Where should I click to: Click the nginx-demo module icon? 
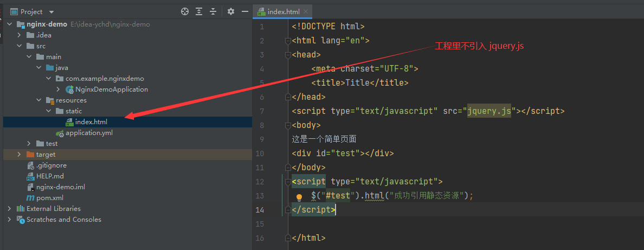21,24
